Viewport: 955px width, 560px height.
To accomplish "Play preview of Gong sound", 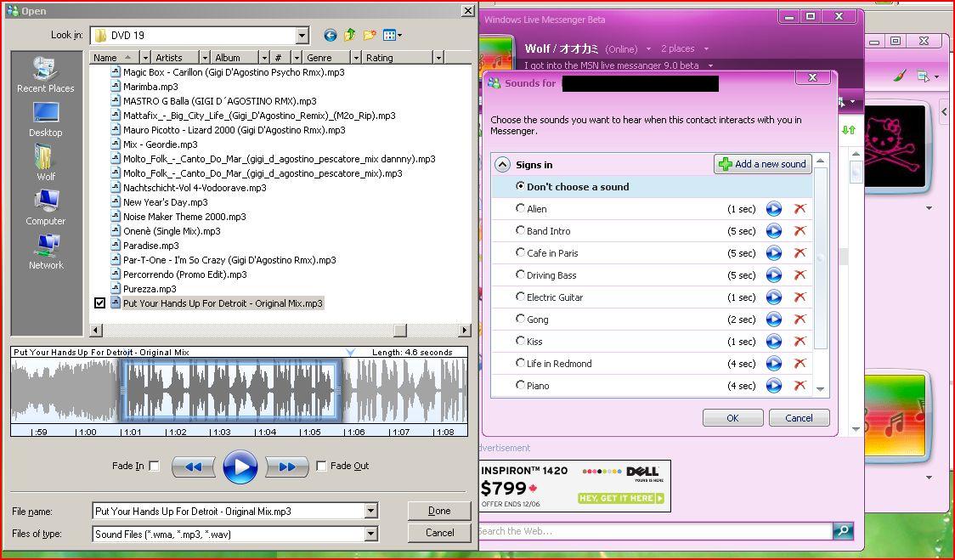I will [773, 320].
